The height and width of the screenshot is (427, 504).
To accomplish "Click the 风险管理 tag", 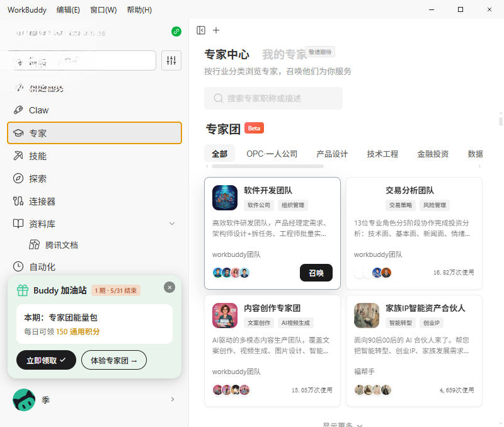I will point(435,205).
